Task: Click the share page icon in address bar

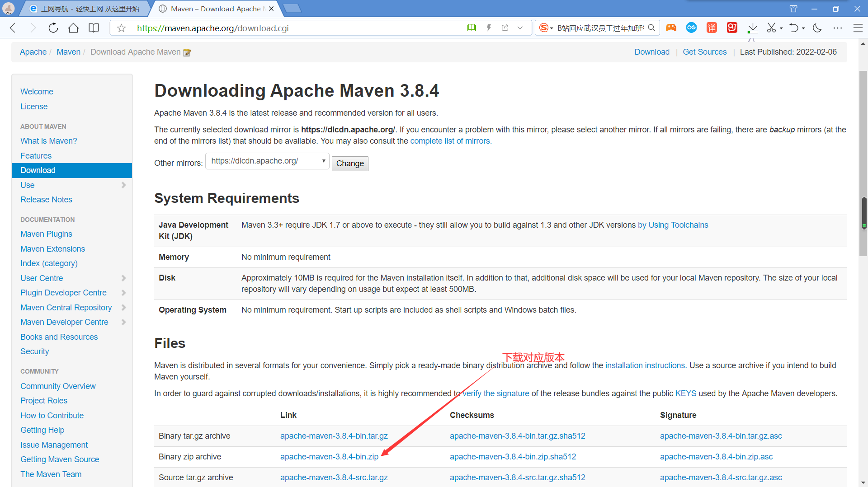Action: (505, 28)
